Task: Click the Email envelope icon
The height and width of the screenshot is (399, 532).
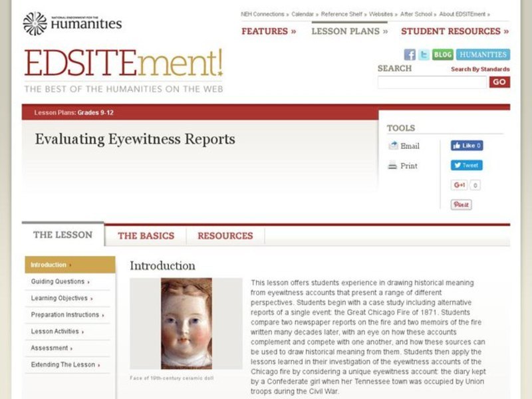Action: point(393,146)
